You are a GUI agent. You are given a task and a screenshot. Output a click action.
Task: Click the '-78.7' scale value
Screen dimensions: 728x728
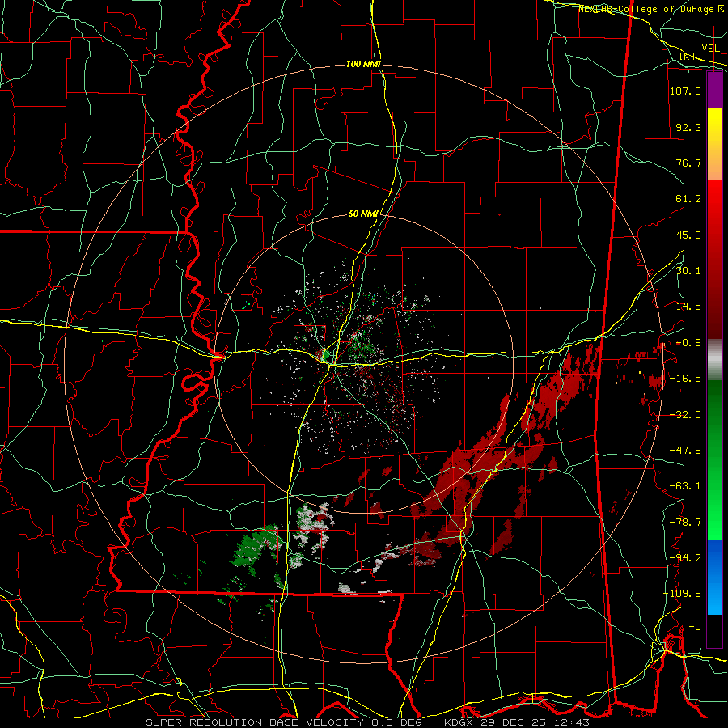pos(685,523)
